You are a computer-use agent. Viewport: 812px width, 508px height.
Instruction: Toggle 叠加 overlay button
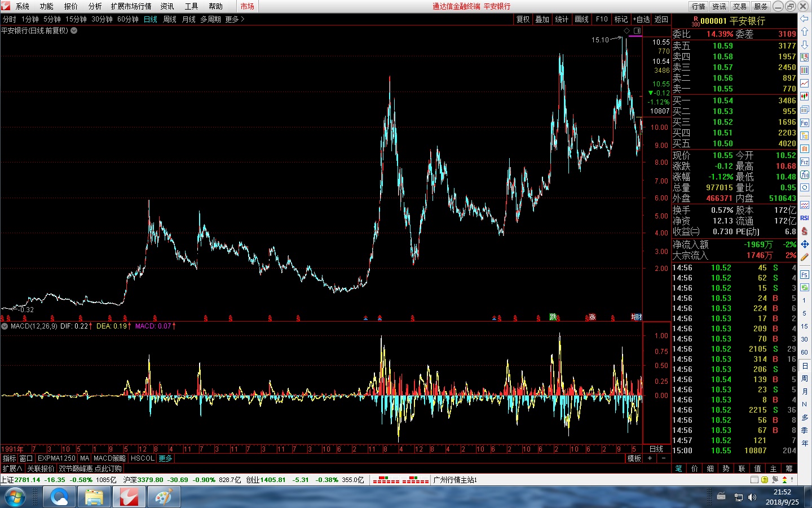542,19
